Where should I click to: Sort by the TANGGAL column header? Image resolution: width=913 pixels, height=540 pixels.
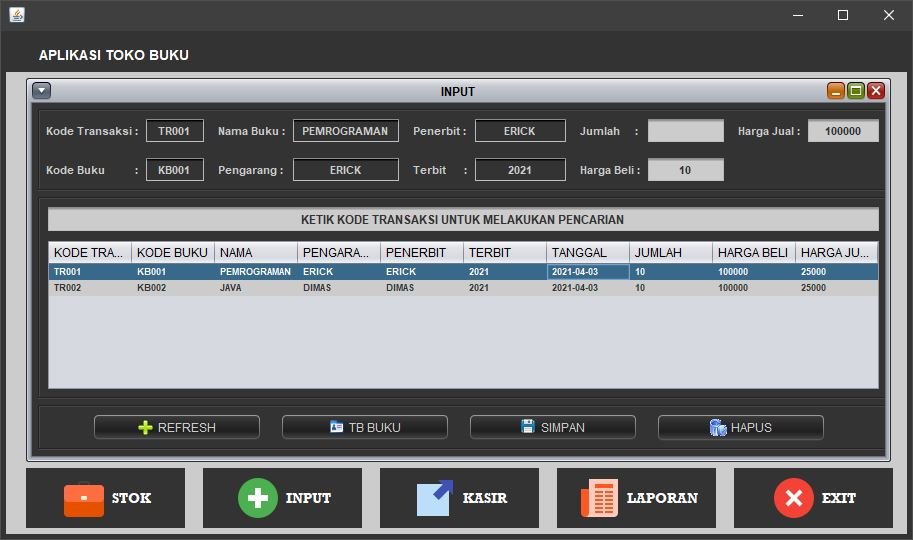tap(588, 253)
